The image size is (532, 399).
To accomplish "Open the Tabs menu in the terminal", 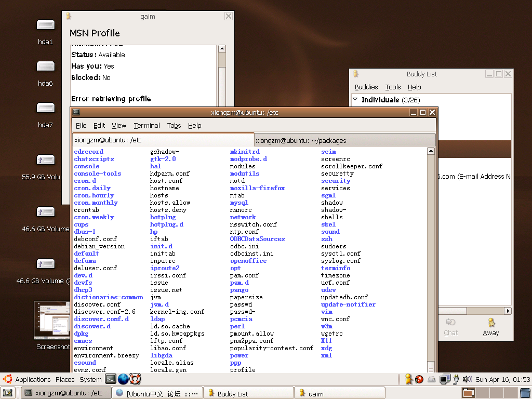I will tap(174, 126).
